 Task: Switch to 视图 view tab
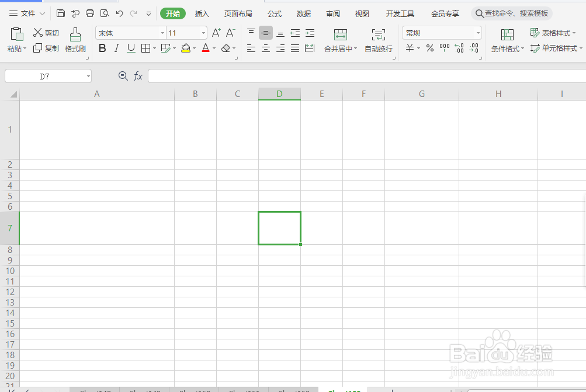(362, 14)
